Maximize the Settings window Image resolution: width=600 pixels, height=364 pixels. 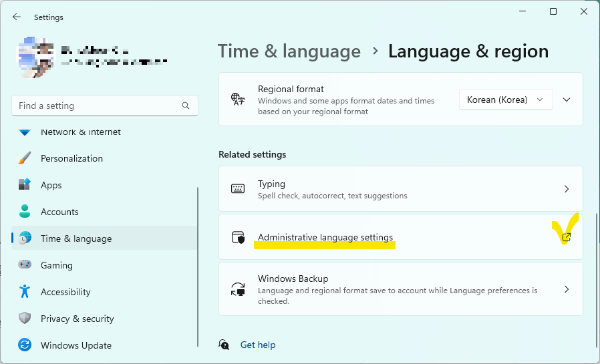pyautogui.click(x=553, y=11)
